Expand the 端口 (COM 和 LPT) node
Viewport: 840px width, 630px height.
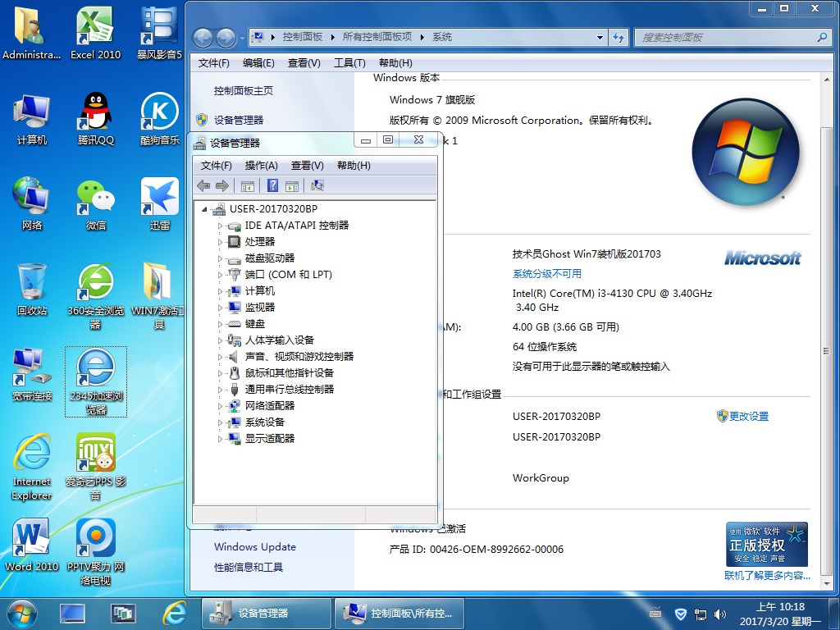[x=220, y=276]
